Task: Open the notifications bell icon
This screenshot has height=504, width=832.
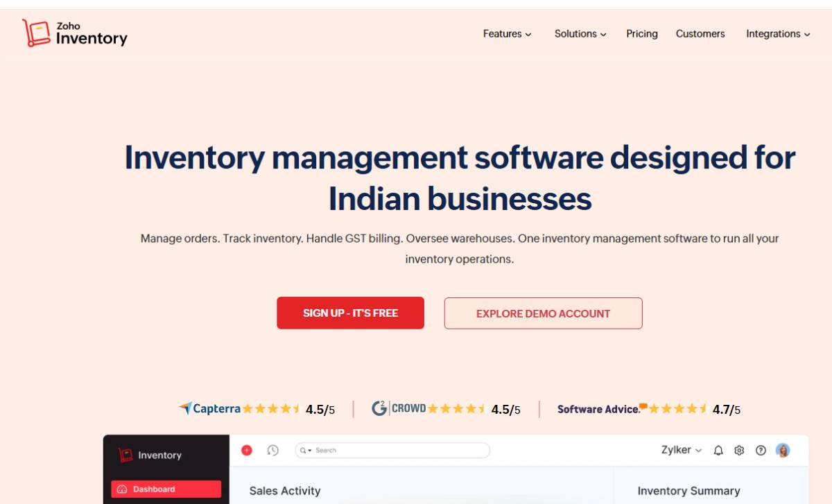Action: click(x=718, y=451)
